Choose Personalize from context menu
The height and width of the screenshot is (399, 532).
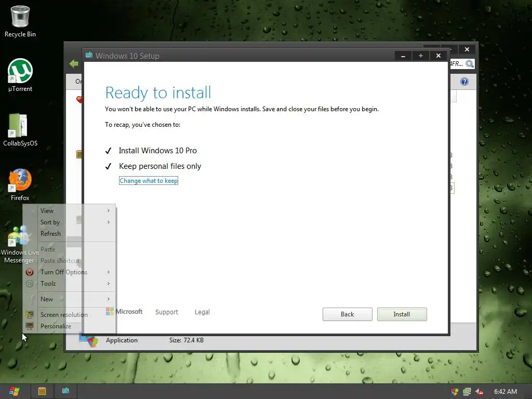[70, 326]
